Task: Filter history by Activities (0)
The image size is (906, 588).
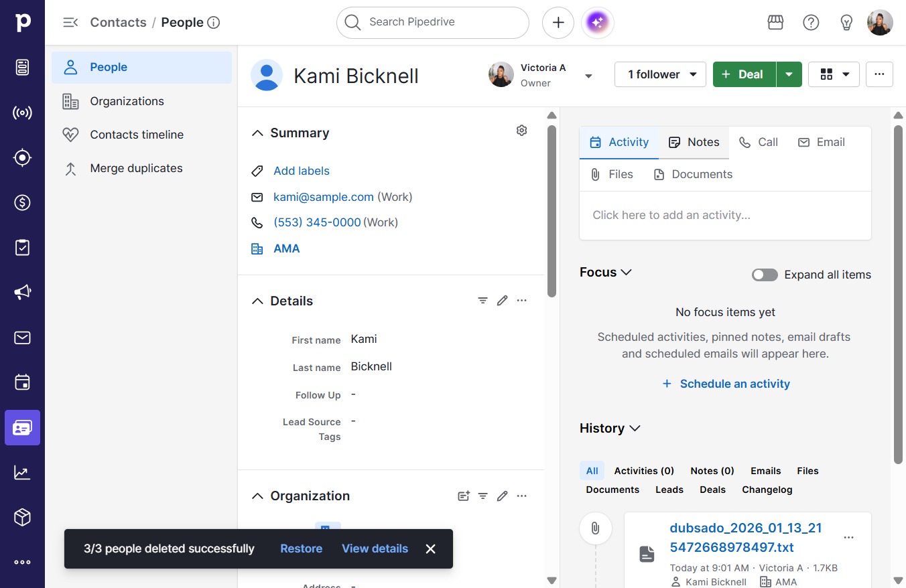Action: (644, 471)
